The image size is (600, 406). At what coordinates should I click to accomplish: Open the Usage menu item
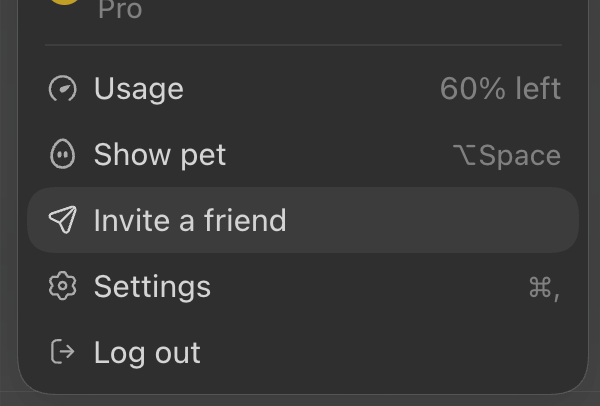coord(303,88)
